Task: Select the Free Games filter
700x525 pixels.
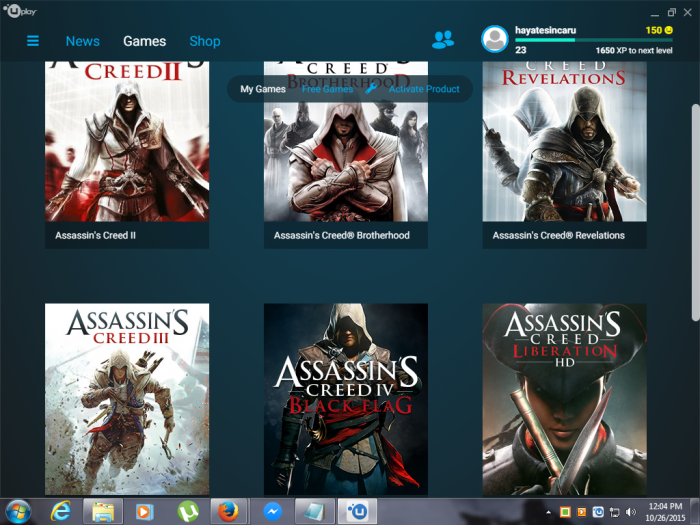Action: 327,89
